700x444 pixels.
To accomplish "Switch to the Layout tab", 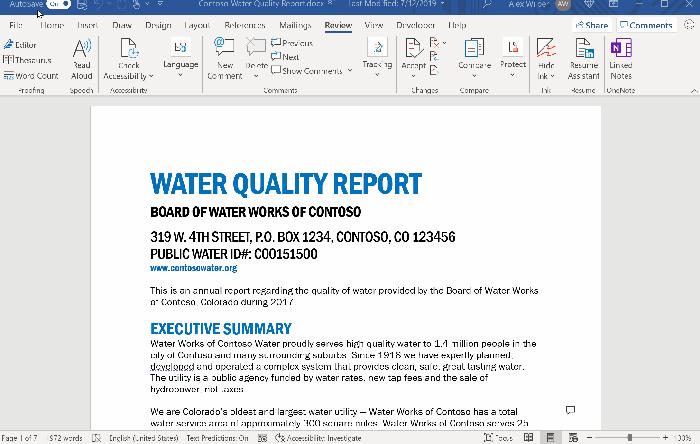I will [197, 25].
